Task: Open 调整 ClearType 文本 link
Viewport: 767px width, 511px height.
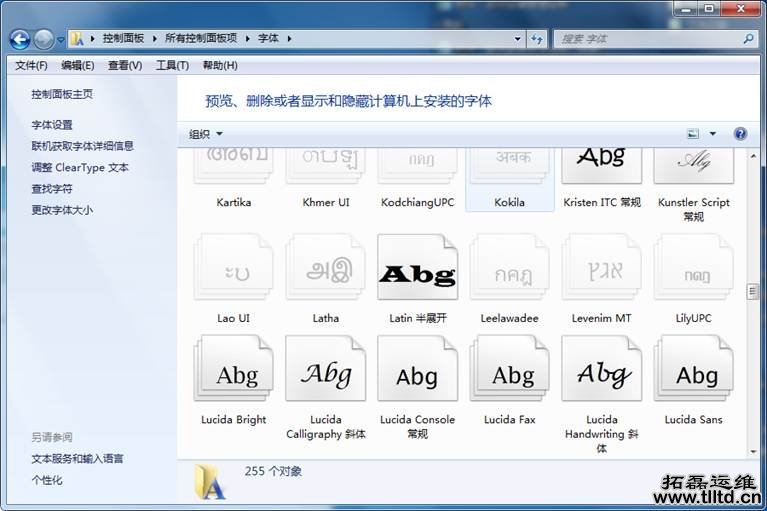Action: tap(80, 168)
